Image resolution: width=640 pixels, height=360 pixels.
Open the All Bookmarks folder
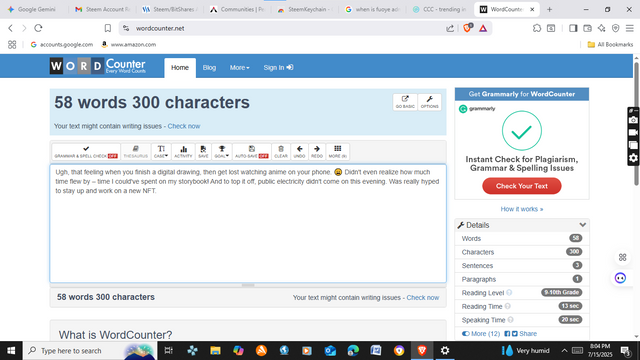610,44
